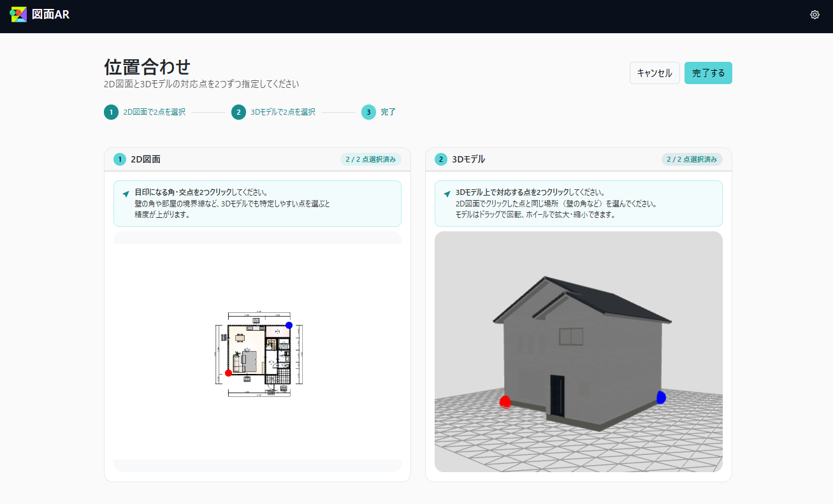Click the window on 3D house wall
The width and height of the screenshot is (833, 504).
(571, 337)
